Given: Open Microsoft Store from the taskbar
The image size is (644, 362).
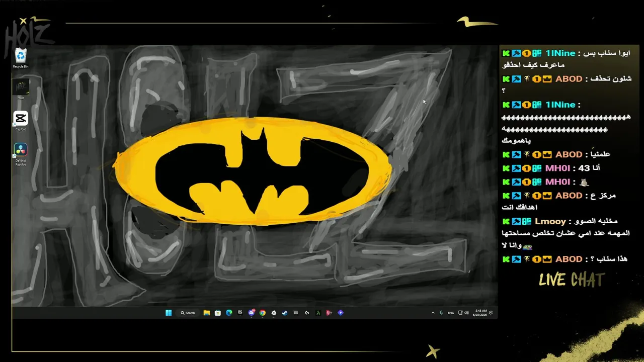Looking at the screenshot, I should pyautogui.click(x=218, y=313).
